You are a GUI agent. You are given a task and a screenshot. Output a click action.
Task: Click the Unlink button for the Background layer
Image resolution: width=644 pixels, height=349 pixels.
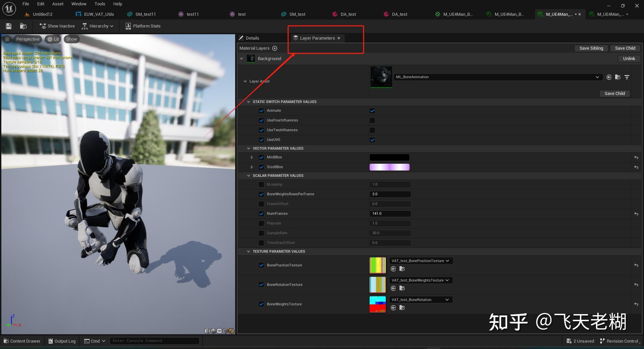point(629,58)
